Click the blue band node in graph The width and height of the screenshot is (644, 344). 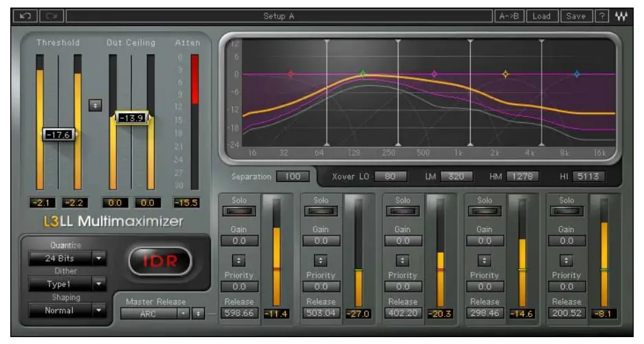point(577,74)
